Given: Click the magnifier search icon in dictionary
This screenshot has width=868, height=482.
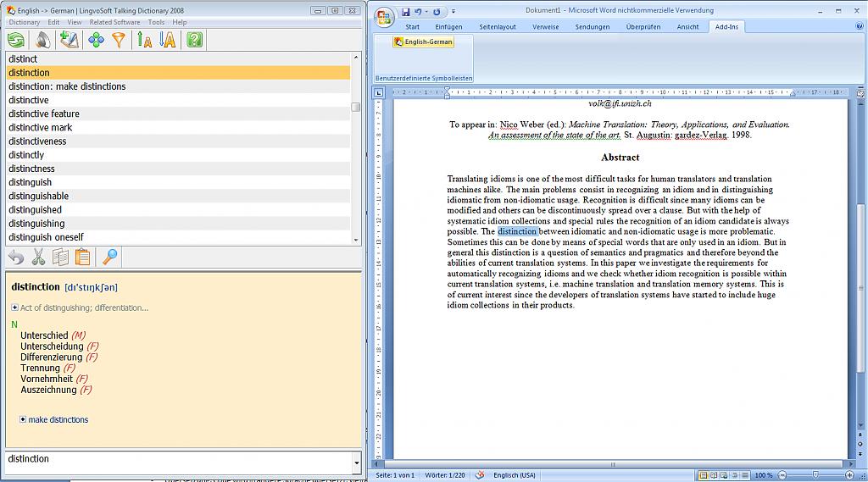Looking at the screenshot, I should point(109,258).
